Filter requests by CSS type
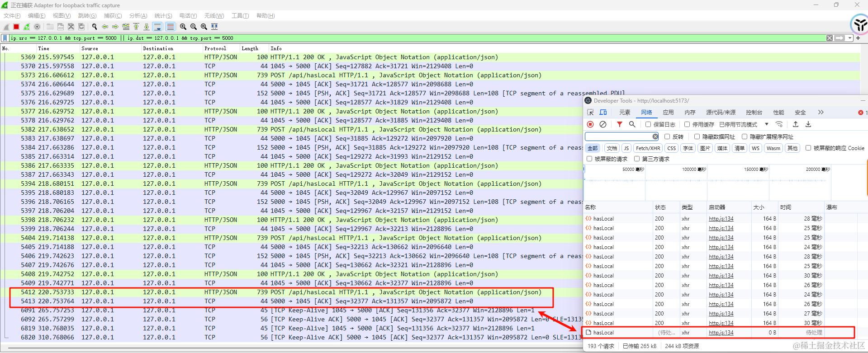 (672, 148)
